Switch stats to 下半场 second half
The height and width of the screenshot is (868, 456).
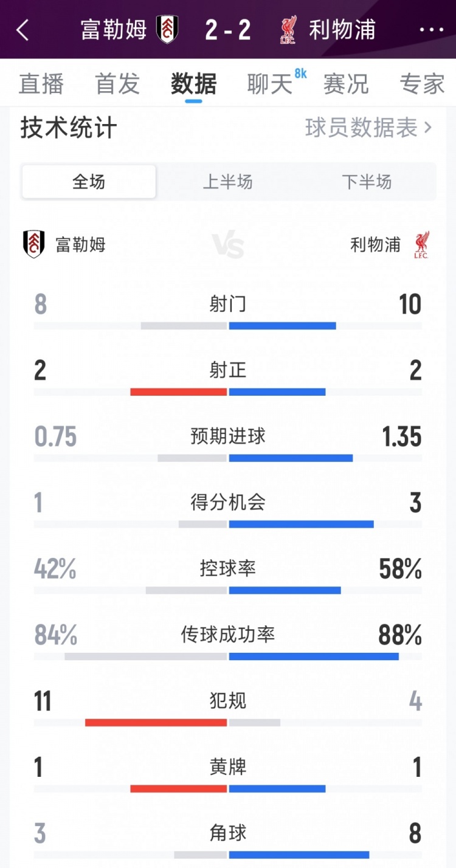click(x=367, y=182)
